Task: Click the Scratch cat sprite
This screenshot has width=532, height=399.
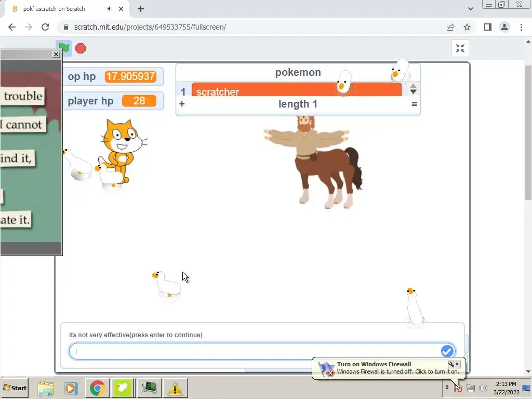Action: click(x=124, y=146)
